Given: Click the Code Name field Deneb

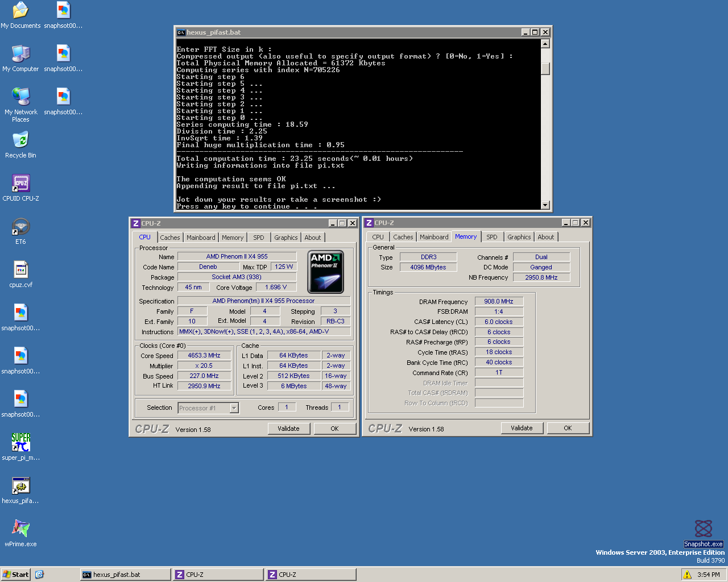Looking at the screenshot, I should pyautogui.click(x=208, y=267).
